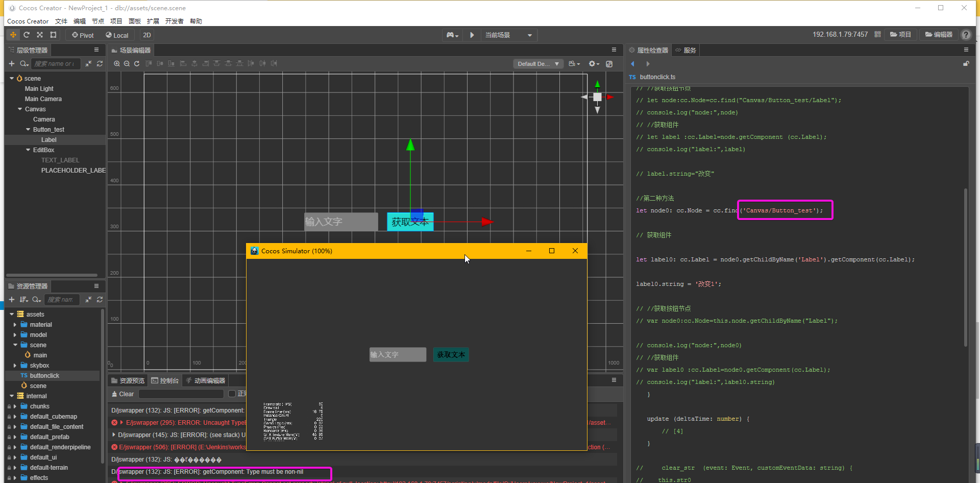Toggle Pivot/Center gizmo mode
980x483 pixels.
pyautogui.click(x=83, y=35)
